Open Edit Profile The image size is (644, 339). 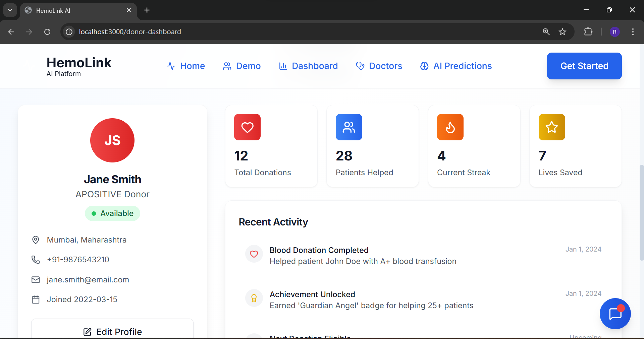112,332
